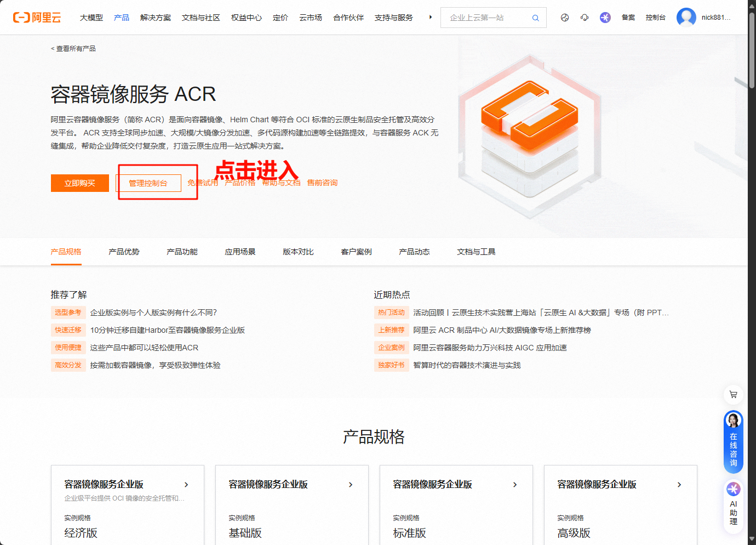The width and height of the screenshot is (756, 545).
Task: Open the 在线咨询 floating widget
Action: point(734,441)
